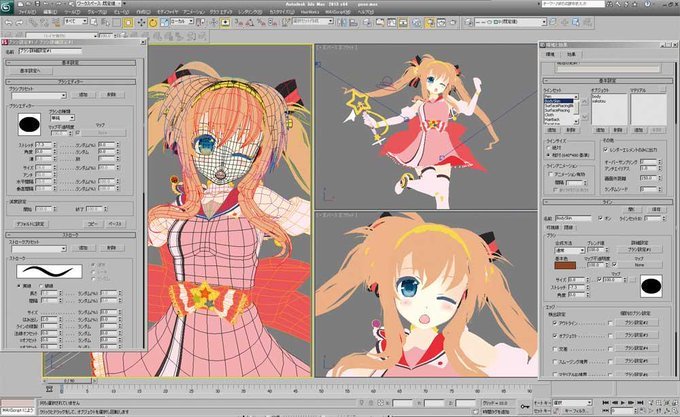Click ブラシ設定#1 detail settings button
The image size is (680, 417).
tap(638, 250)
